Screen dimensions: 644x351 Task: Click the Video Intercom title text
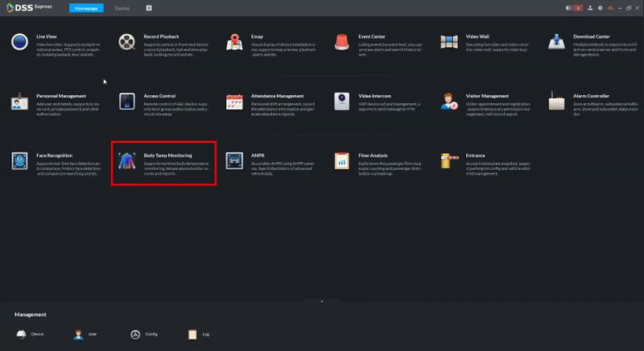tap(374, 96)
